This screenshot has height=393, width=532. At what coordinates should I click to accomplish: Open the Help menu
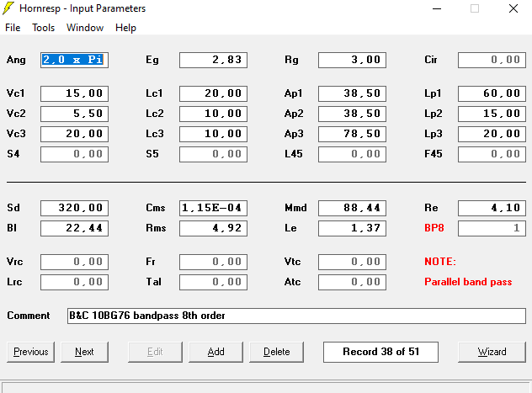(125, 28)
